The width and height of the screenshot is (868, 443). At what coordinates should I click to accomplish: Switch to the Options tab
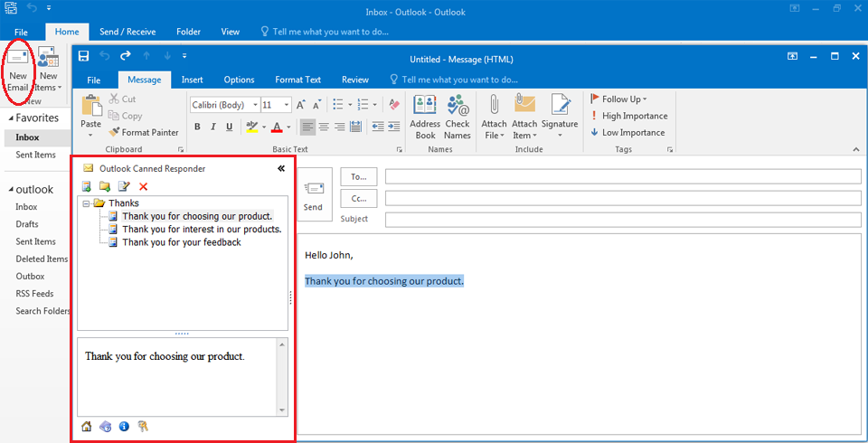[x=239, y=80]
